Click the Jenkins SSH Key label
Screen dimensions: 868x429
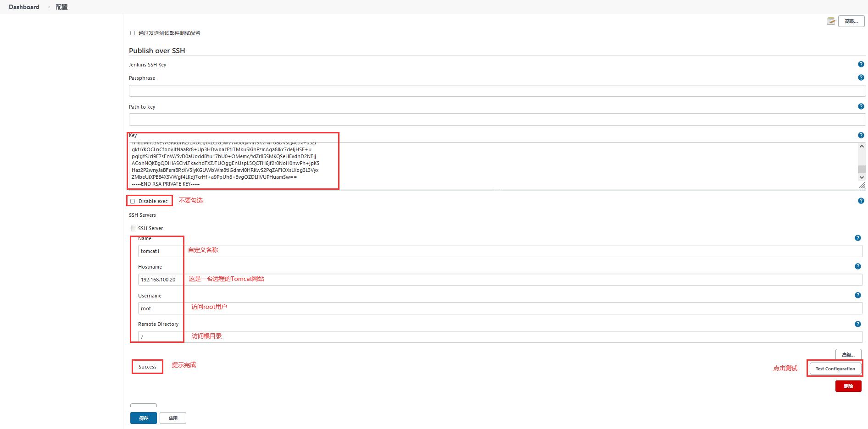(147, 65)
